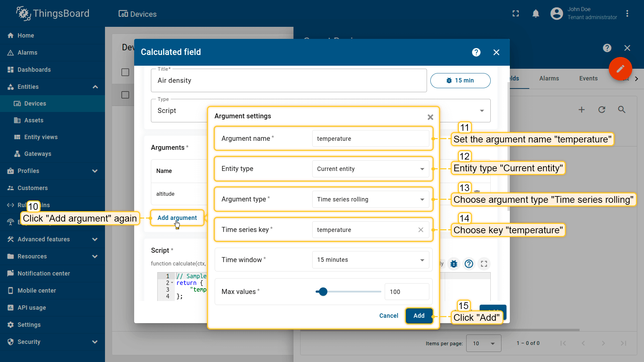Screen dimensions: 644x362
Task: Switch to the Events tab
Action: 588,78
